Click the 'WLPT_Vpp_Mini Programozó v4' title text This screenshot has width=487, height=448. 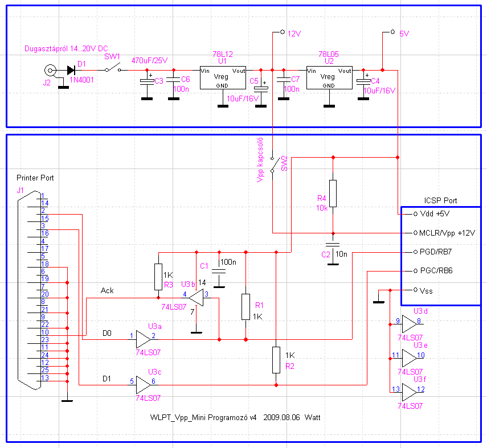tap(203, 418)
